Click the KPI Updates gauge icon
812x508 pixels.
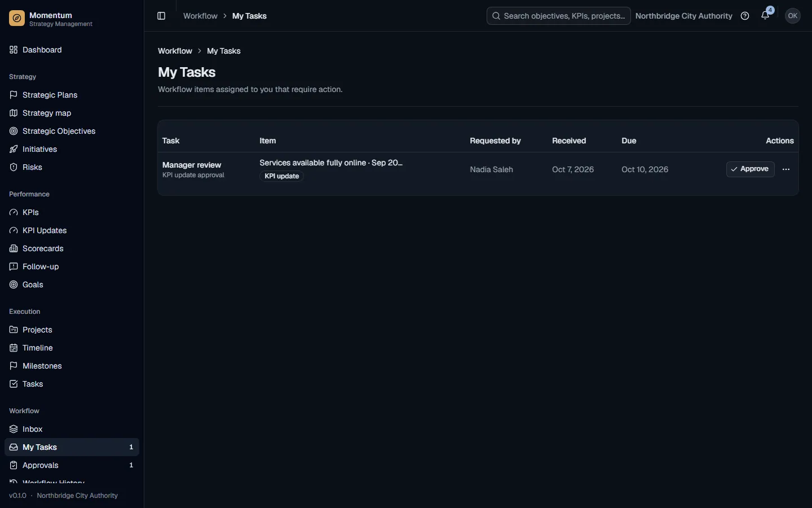(x=14, y=230)
